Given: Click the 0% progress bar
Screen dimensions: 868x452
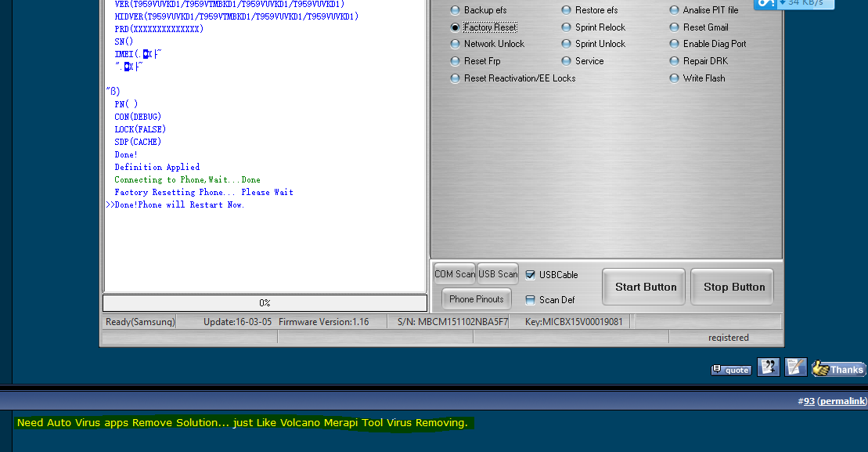Looking at the screenshot, I should (x=265, y=303).
